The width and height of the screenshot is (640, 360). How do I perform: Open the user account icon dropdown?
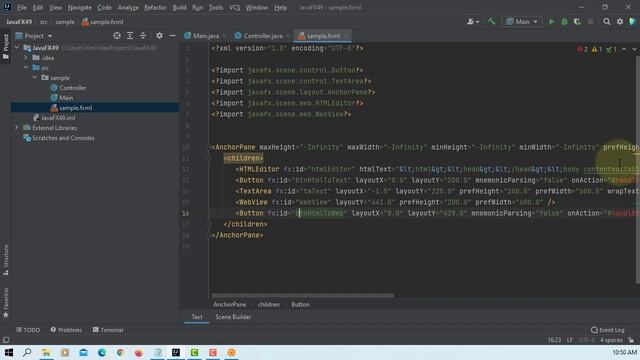pos(473,22)
